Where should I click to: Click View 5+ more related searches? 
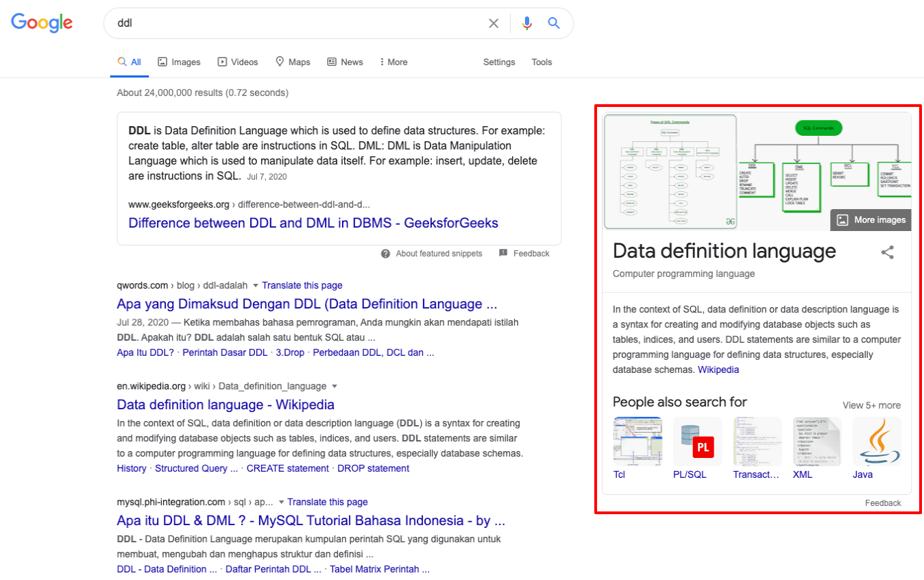point(871,405)
